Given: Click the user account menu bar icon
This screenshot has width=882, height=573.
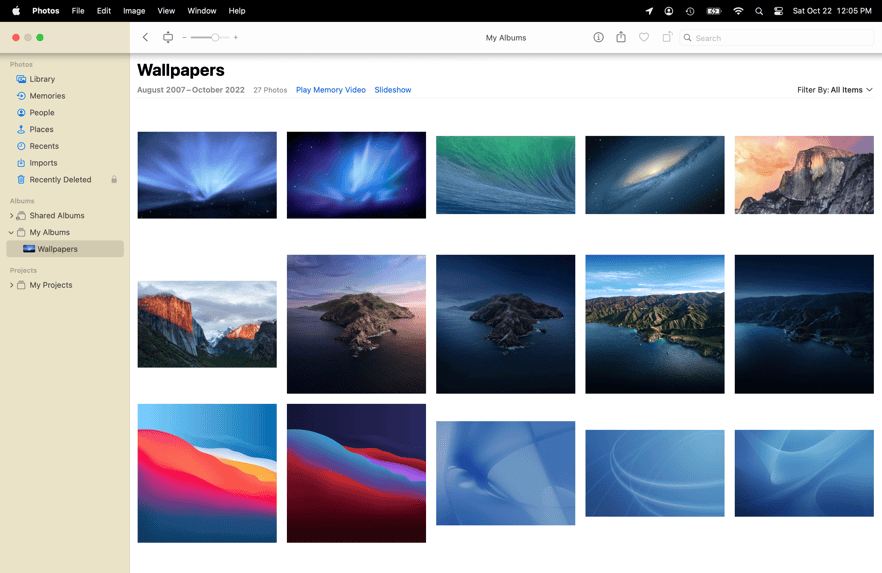Looking at the screenshot, I should pyautogui.click(x=669, y=11).
